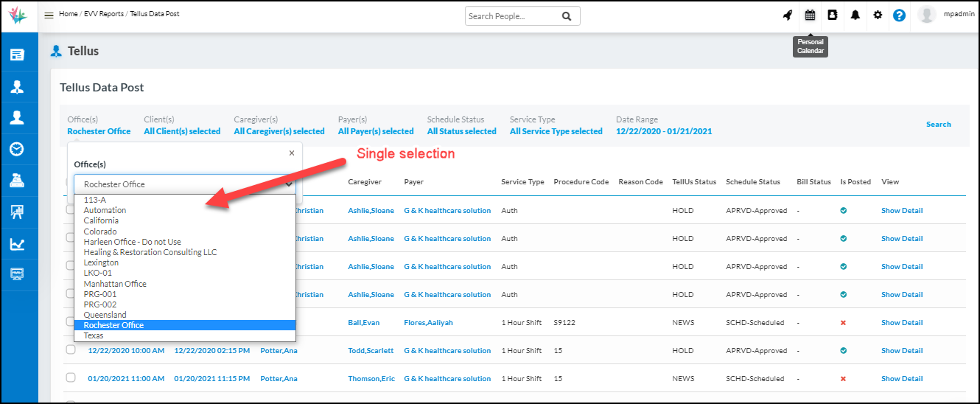Click the Search link on the right
This screenshot has width=980, height=404.
pos(938,125)
